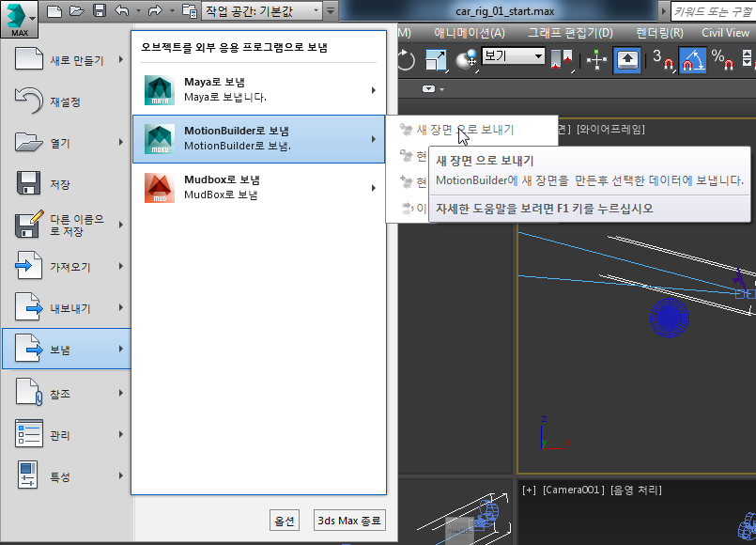Image resolution: width=756 pixels, height=545 pixels.
Task: Redo action arrow in title bar
Action: [x=155, y=10]
